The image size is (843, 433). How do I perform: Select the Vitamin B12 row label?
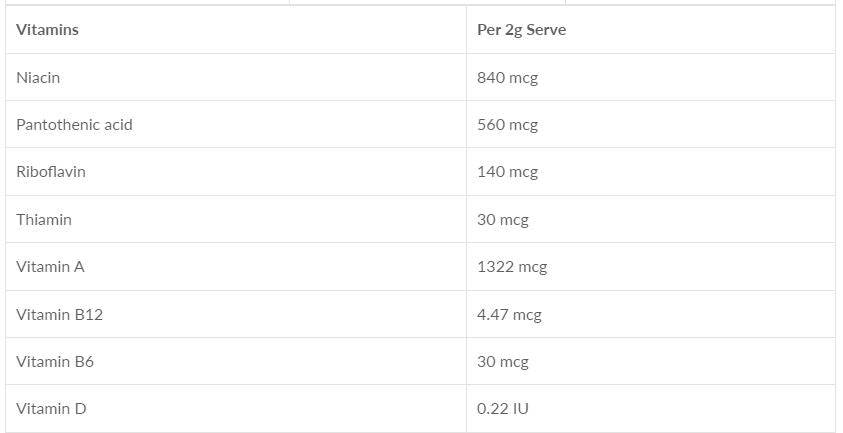tap(59, 314)
